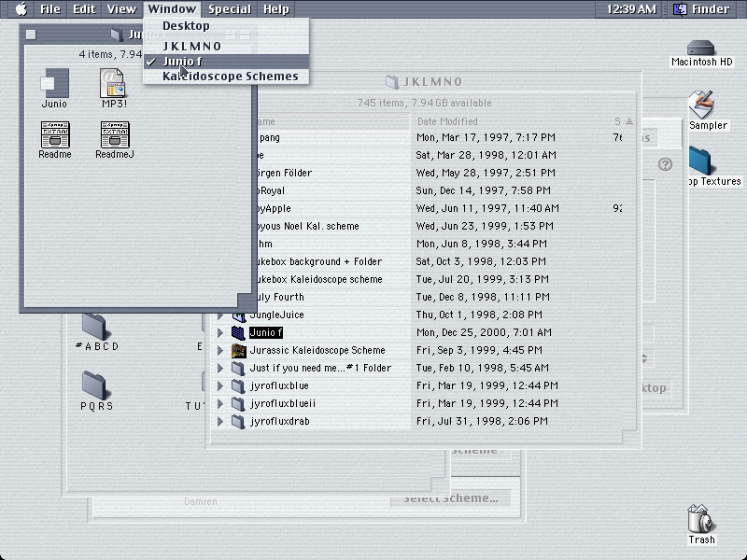
Task: Open the Help menu
Action: (x=276, y=9)
